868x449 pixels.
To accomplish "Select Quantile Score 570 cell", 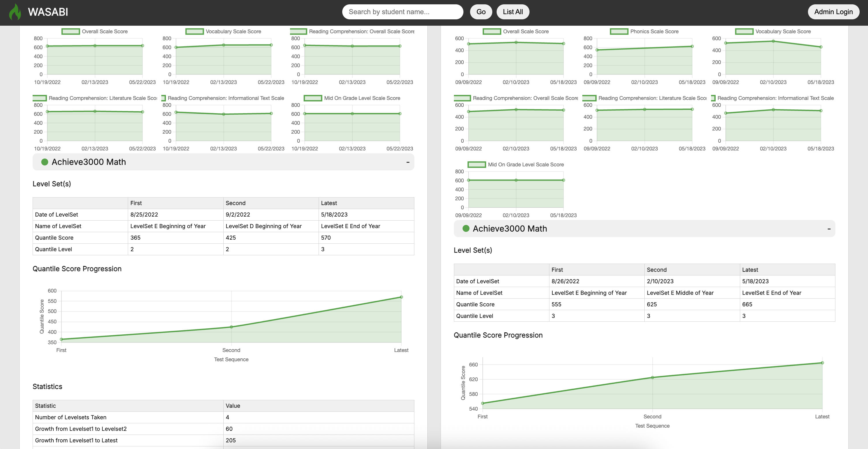I will tap(366, 238).
